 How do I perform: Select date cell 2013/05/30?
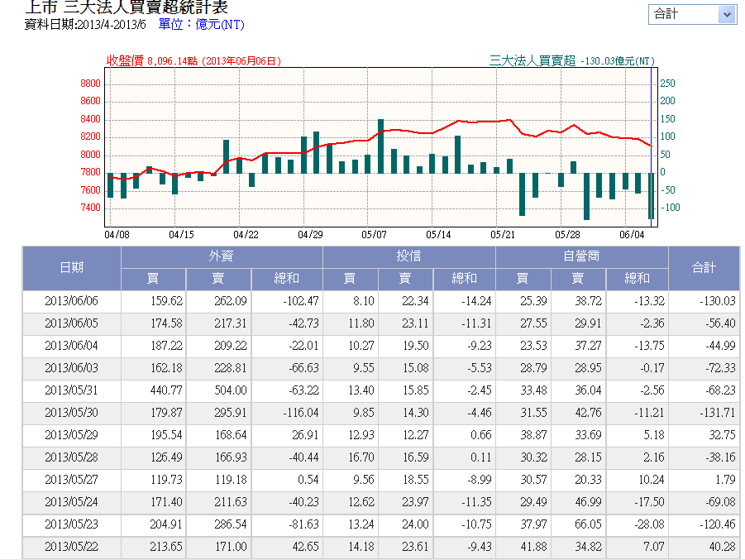pyautogui.click(x=71, y=413)
